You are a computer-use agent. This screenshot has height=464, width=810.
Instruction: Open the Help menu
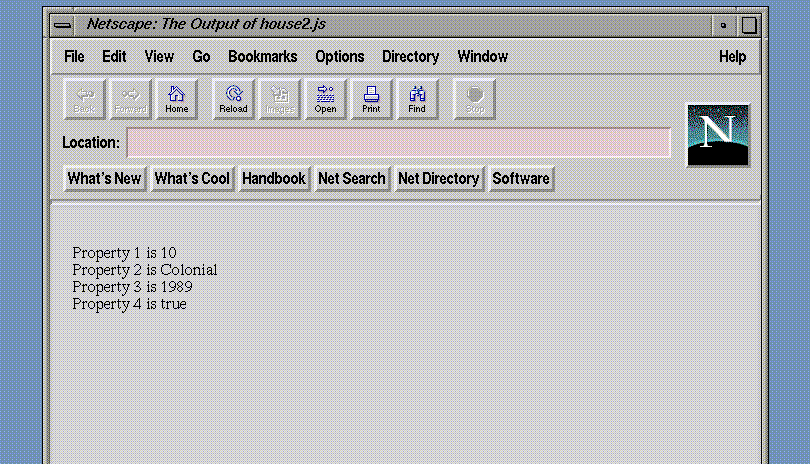[x=732, y=57]
